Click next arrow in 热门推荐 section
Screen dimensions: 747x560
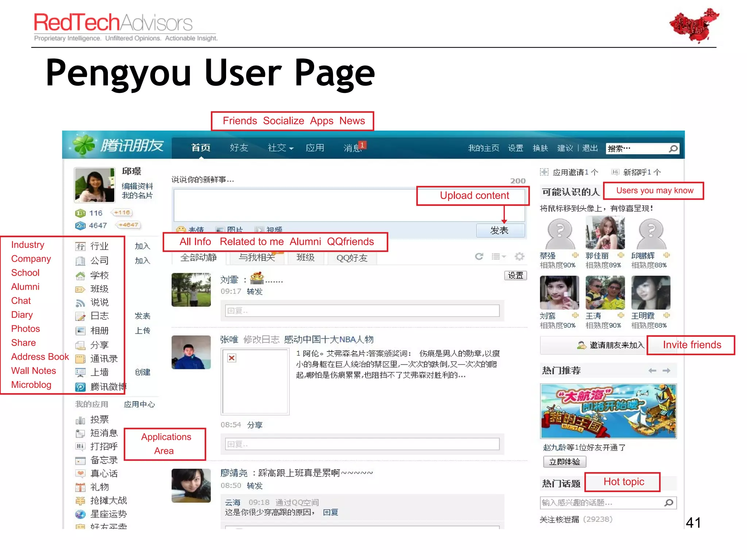click(x=666, y=371)
